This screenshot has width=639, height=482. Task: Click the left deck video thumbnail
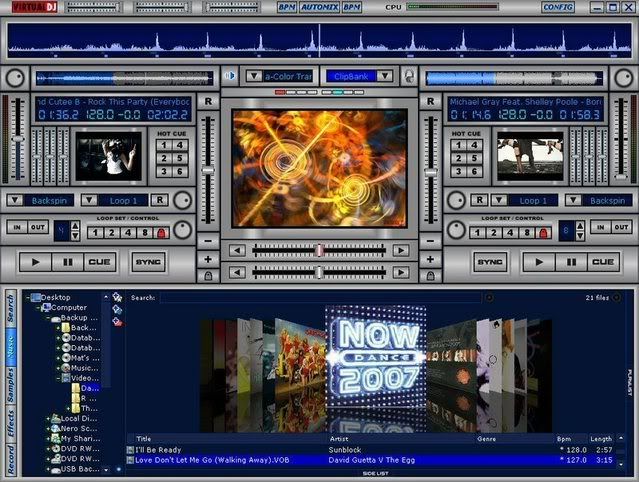pos(108,156)
